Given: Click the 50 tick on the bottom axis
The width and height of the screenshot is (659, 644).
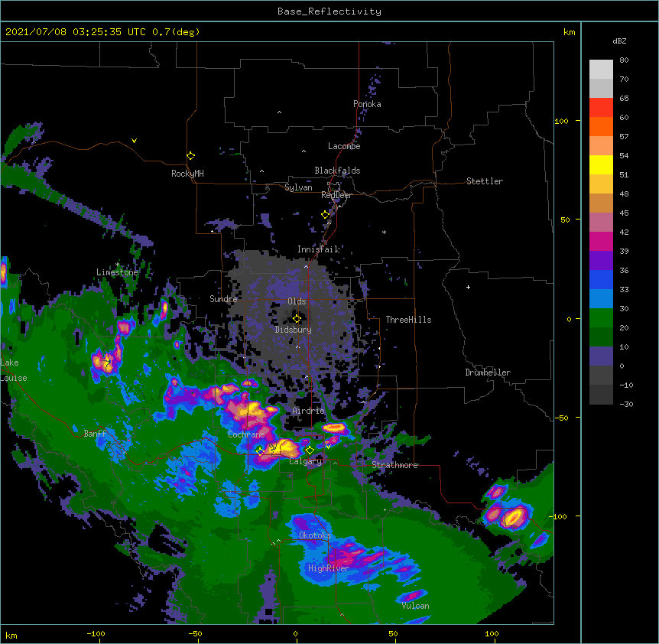Looking at the screenshot, I should click(x=394, y=633).
